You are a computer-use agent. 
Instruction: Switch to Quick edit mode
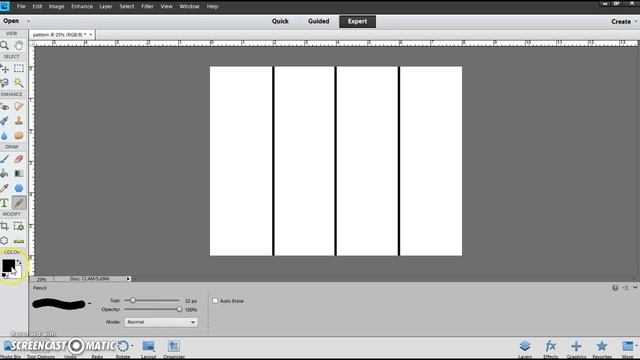[x=280, y=21]
